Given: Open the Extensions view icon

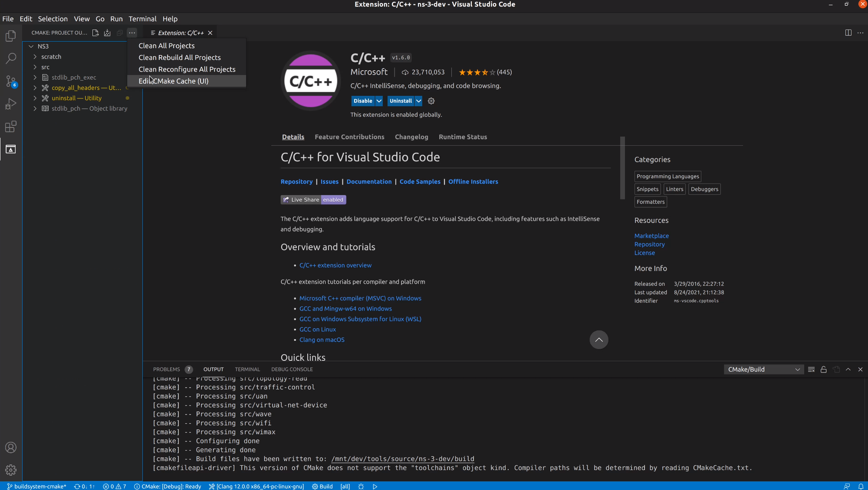Looking at the screenshot, I should tap(11, 127).
